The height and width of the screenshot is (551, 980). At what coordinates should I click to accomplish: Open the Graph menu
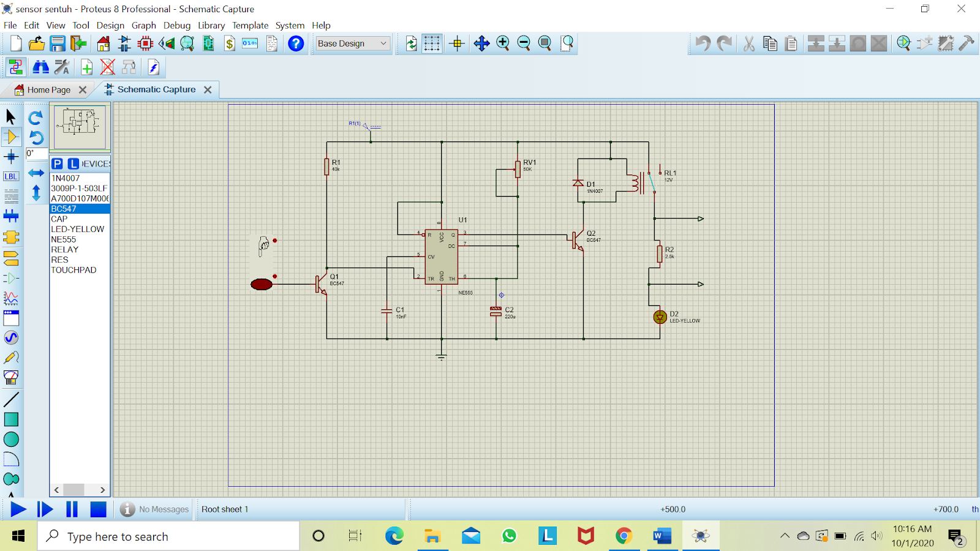coord(143,25)
